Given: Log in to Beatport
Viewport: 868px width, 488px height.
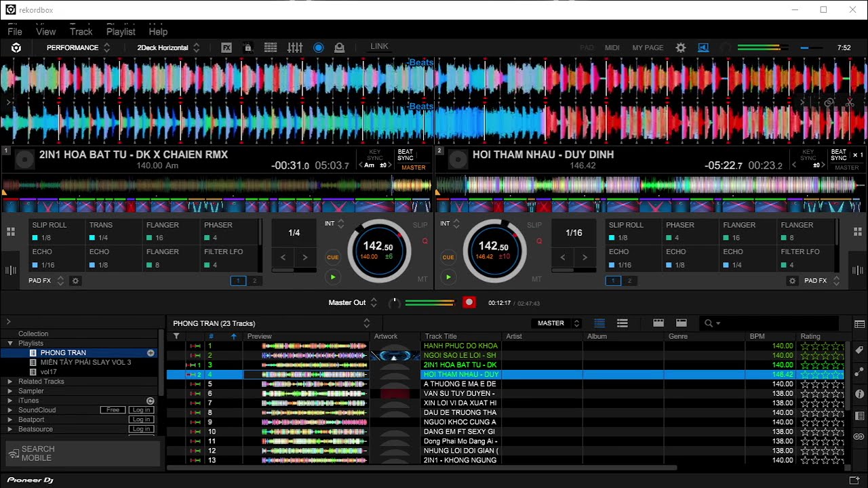Looking at the screenshot, I should point(141,420).
